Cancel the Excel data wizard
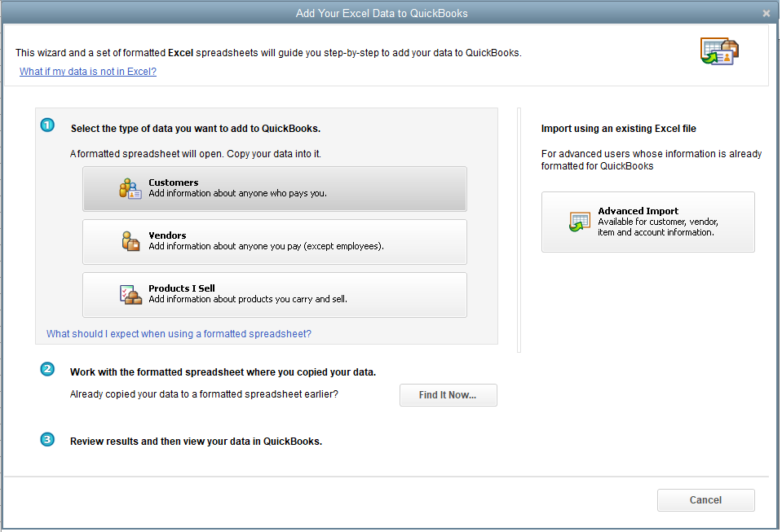Image resolution: width=782 pixels, height=532 pixels. (x=705, y=500)
